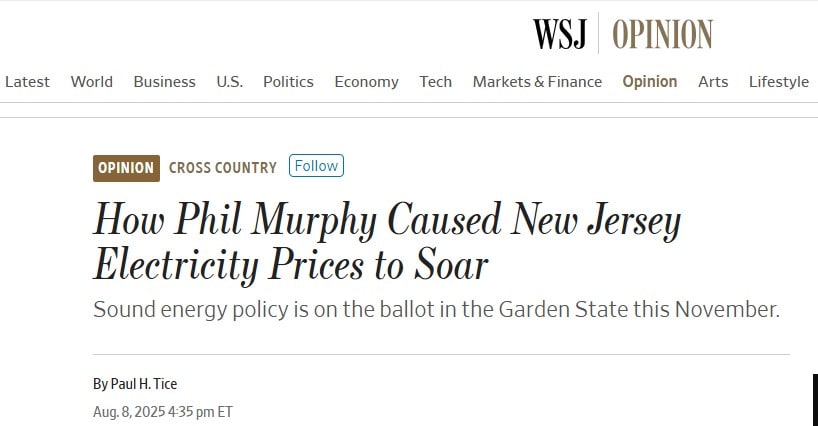The image size is (818, 426).
Task: Go to the Lifestyle section
Action: pos(779,82)
